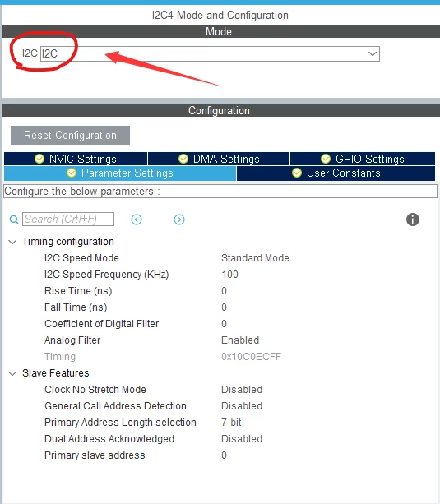Focus the Search (Crtl+F) field

point(68,220)
